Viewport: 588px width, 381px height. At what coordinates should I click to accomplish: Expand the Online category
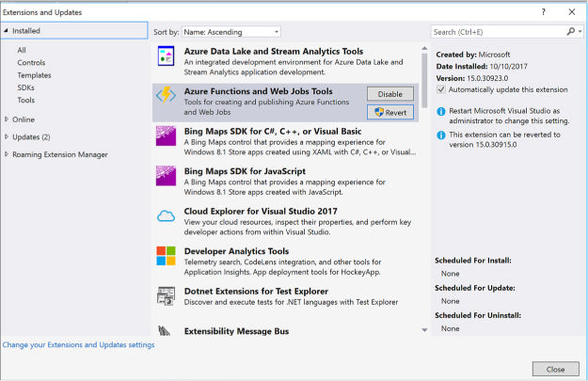click(7, 119)
